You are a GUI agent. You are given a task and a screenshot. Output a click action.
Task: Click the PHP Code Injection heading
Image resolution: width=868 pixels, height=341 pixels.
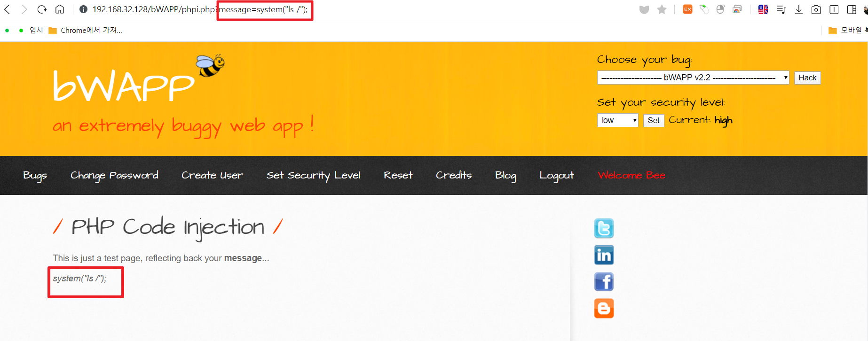coord(168,227)
